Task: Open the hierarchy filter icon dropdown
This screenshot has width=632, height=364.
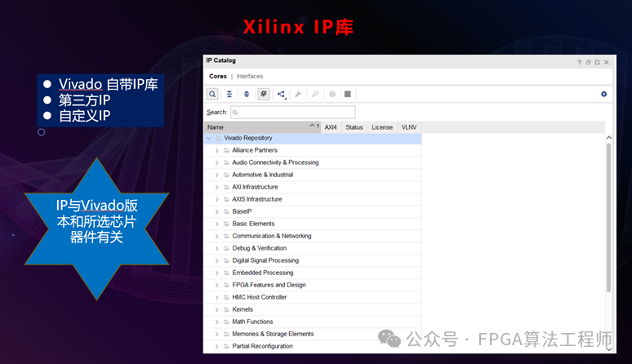Action: click(x=282, y=95)
